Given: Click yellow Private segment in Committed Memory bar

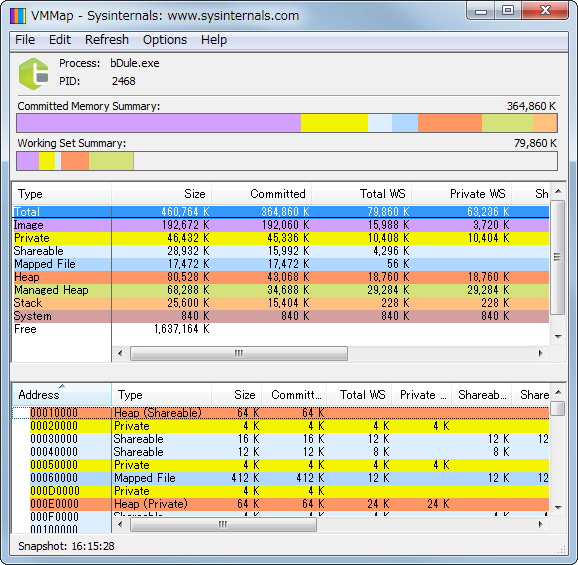Looking at the screenshot, I should 334,123.
